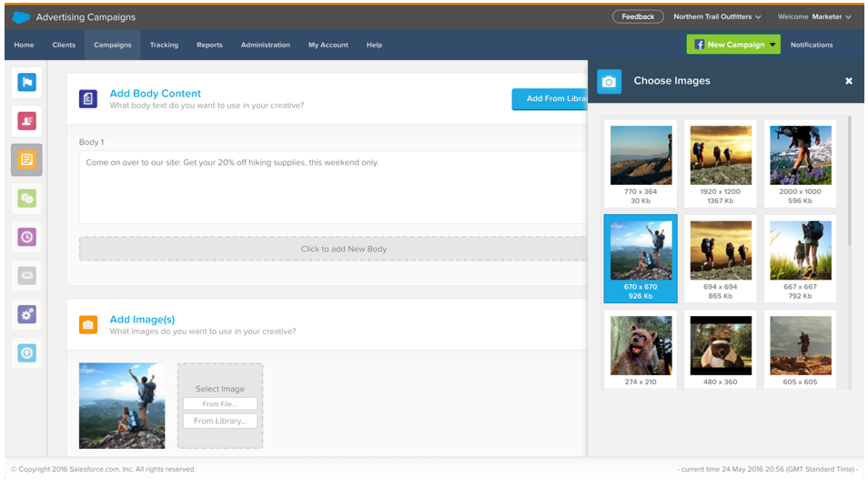
Task: Click the Add Body Content document icon
Action: tap(88, 98)
